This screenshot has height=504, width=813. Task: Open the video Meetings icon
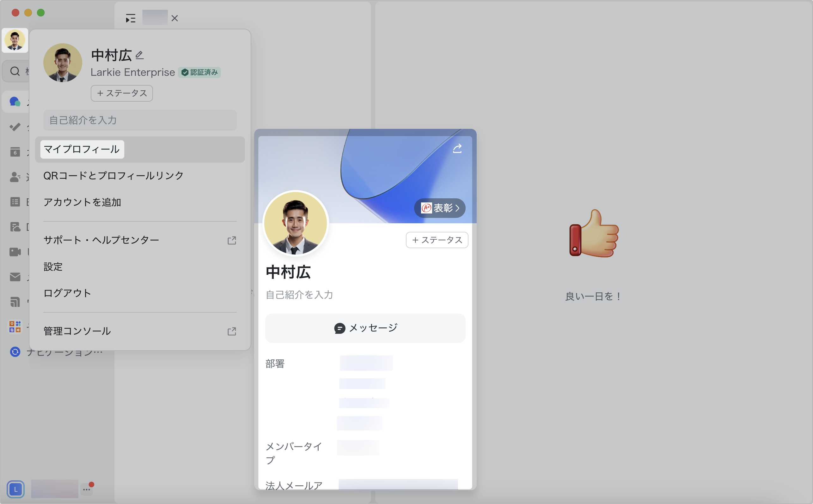(x=15, y=252)
